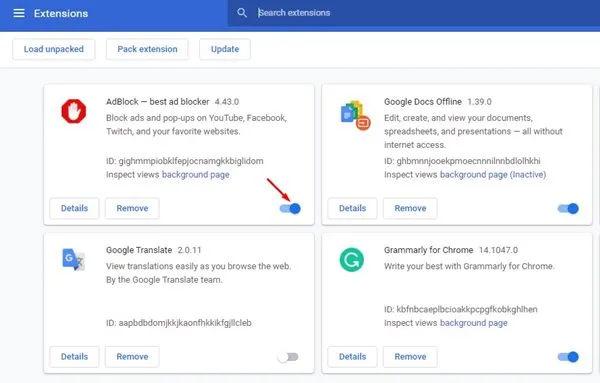Switch off Grammarly for Chrome toggle
This screenshot has height=383, width=600.
pos(568,357)
